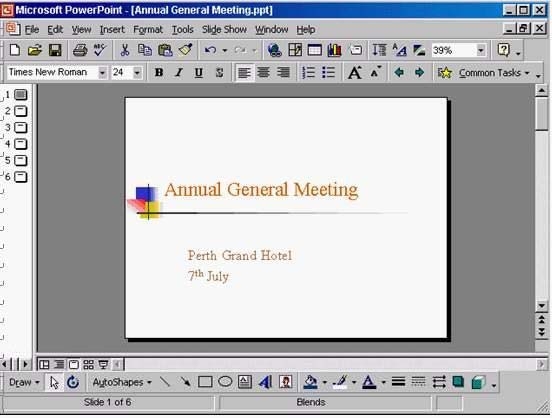Image resolution: width=552 pixels, height=418 pixels.
Task: Switch to Outline View button
Action: point(59,364)
